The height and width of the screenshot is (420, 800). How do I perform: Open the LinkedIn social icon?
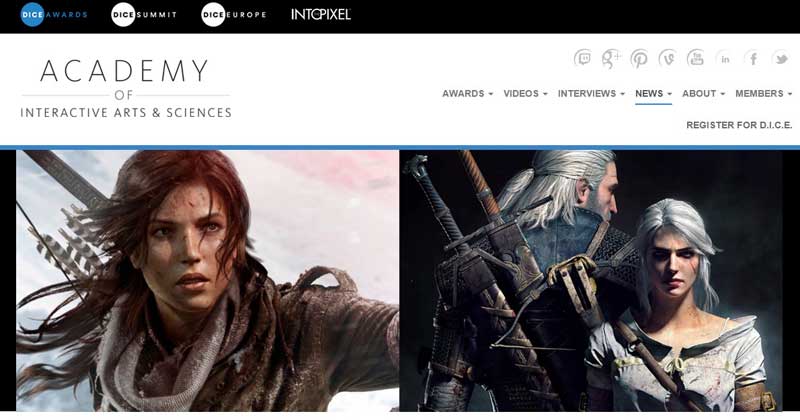coord(724,58)
